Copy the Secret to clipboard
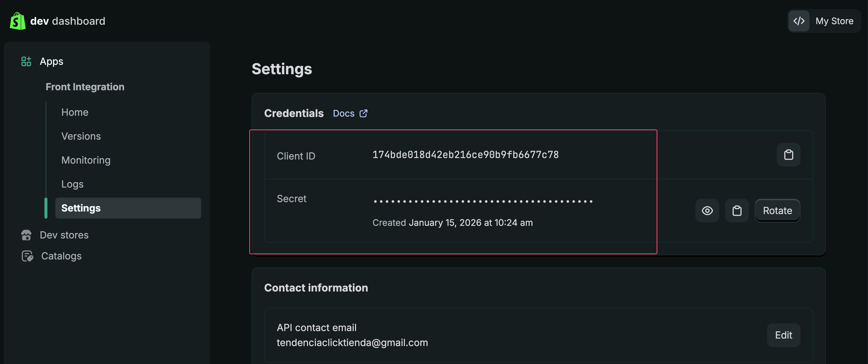Viewport: 868px width, 364px height. point(737,211)
